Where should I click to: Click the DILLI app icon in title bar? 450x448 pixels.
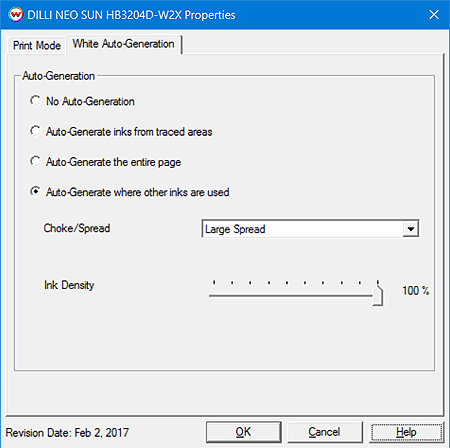click(x=16, y=15)
